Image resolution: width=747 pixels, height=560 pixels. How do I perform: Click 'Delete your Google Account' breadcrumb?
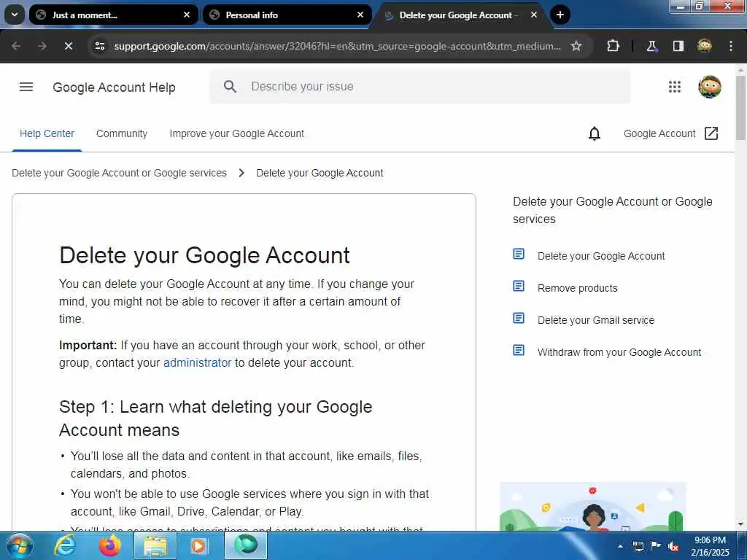coord(320,174)
